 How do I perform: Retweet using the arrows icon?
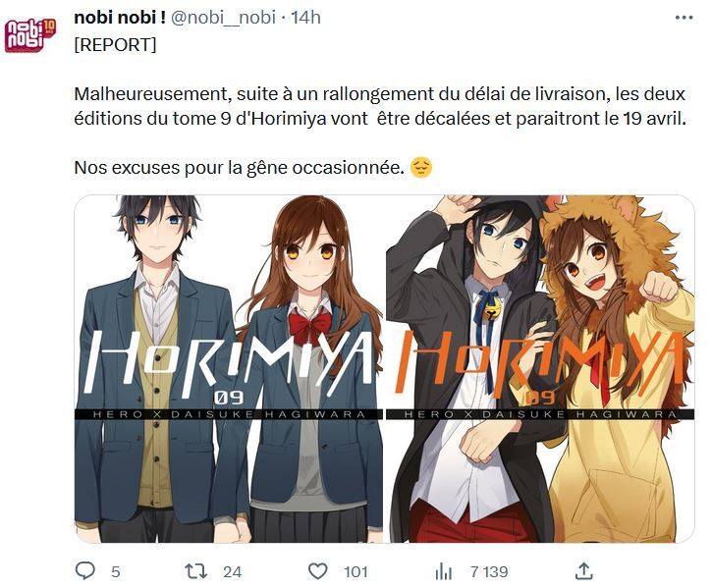pyautogui.click(x=195, y=571)
